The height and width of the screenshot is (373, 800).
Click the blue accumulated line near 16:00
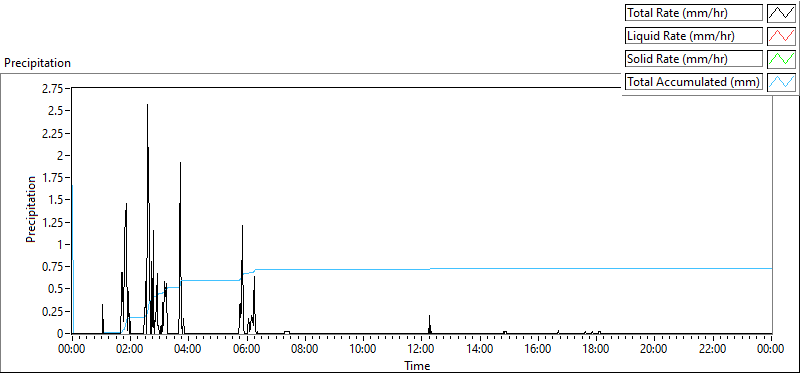[x=537, y=268]
